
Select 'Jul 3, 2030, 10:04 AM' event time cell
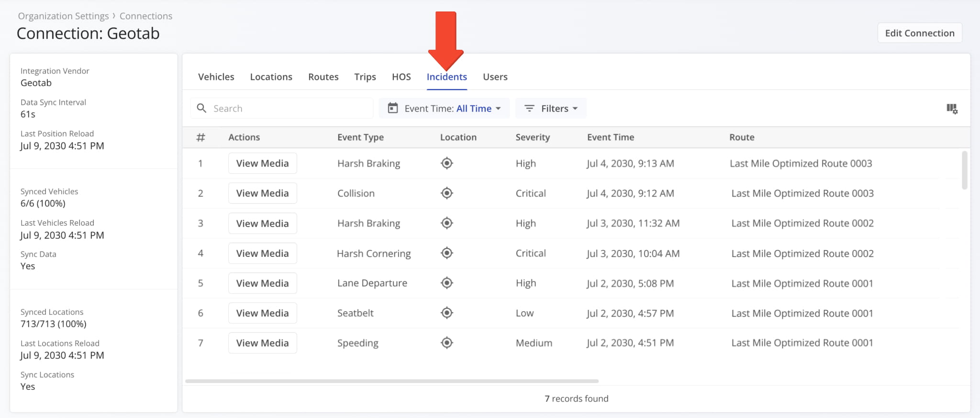click(633, 253)
